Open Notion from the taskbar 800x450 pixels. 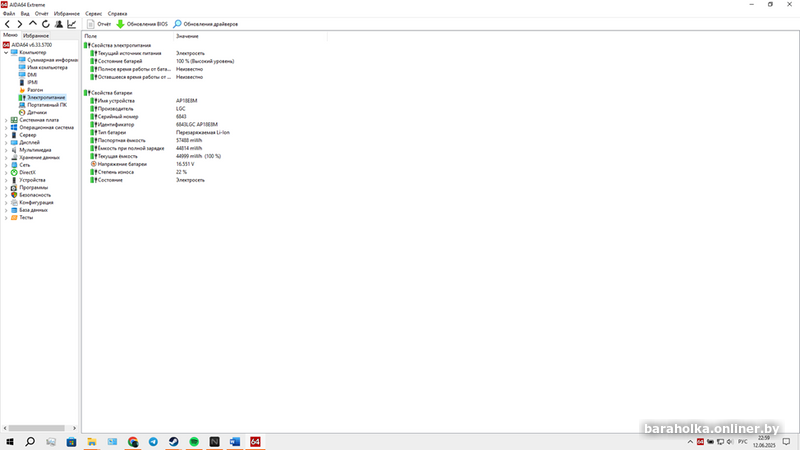(x=214, y=442)
